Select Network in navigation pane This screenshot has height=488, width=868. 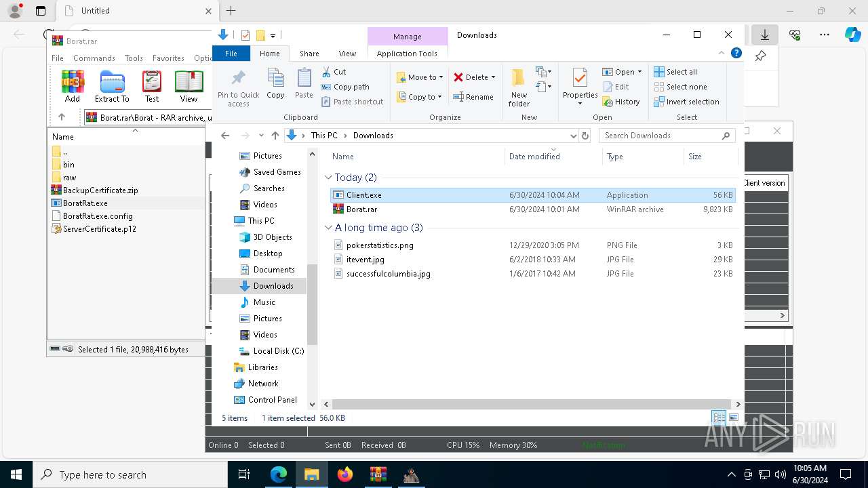256,384
